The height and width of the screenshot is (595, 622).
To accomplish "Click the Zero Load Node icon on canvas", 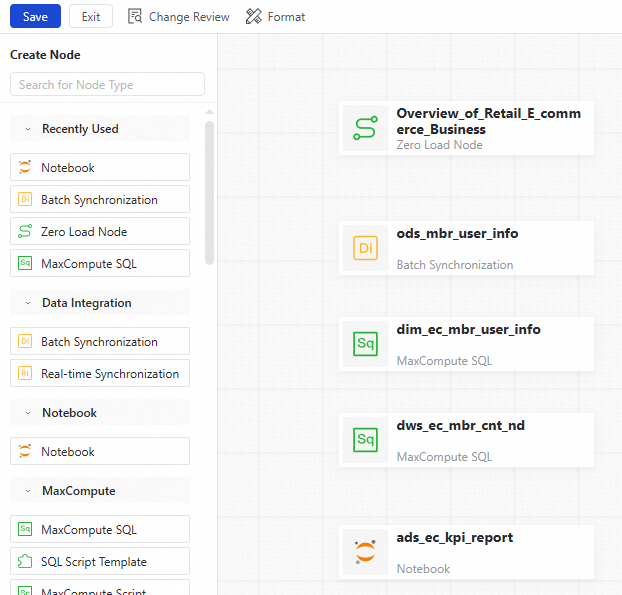I will coord(365,129).
